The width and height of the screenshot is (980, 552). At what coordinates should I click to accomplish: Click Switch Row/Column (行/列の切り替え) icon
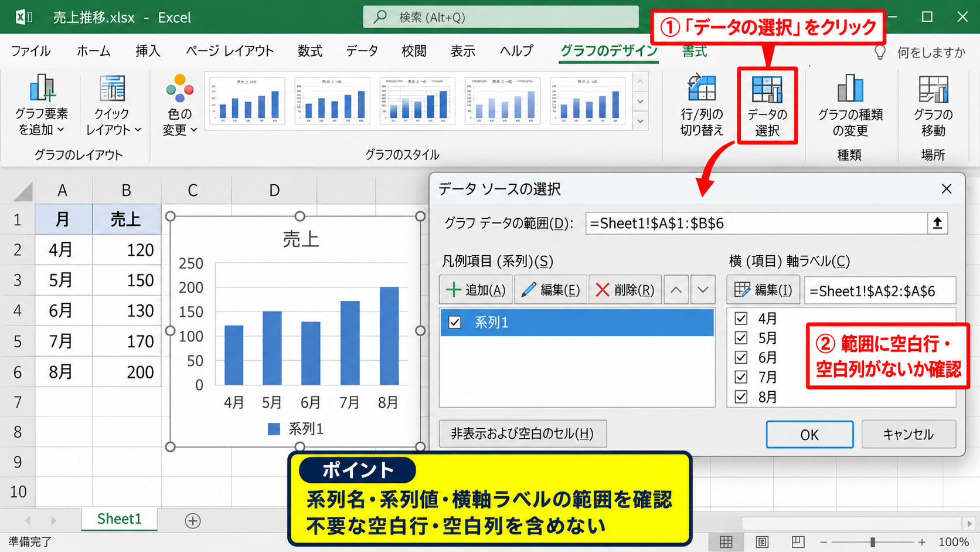coord(702,88)
